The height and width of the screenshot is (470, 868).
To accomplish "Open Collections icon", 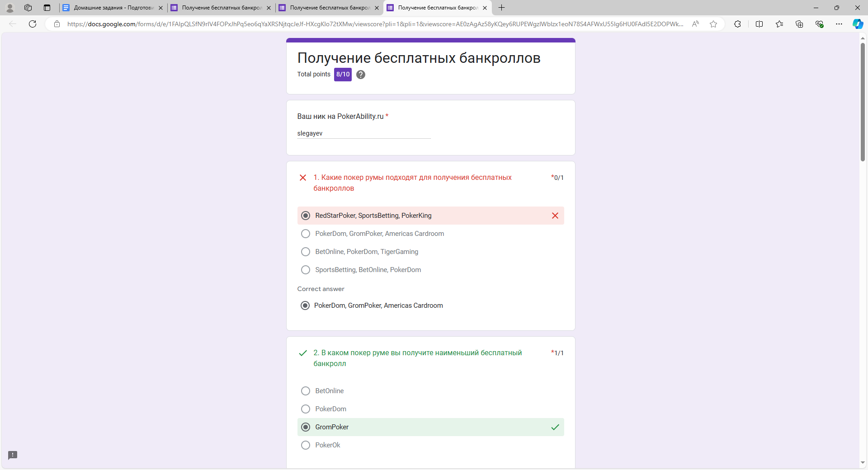I will [799, 24].
